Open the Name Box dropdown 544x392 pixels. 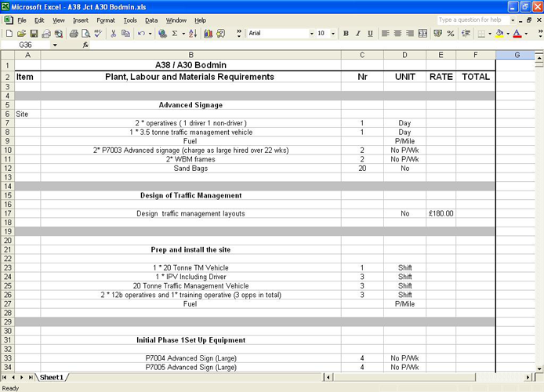[55, 45]
